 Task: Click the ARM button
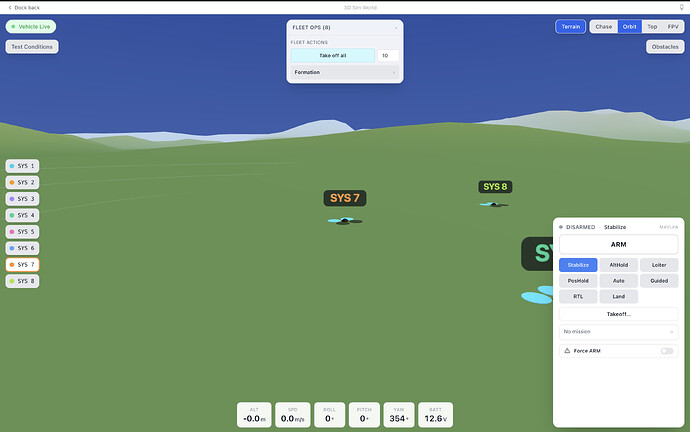618,245
